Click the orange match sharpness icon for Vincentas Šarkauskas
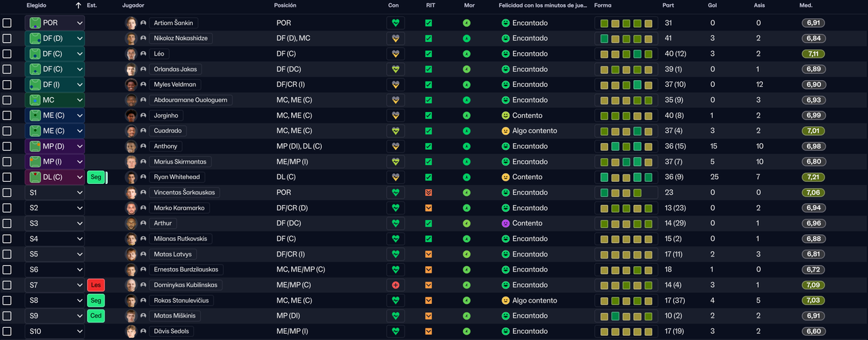This screenshot has height=340, width=868. point(428,193)
